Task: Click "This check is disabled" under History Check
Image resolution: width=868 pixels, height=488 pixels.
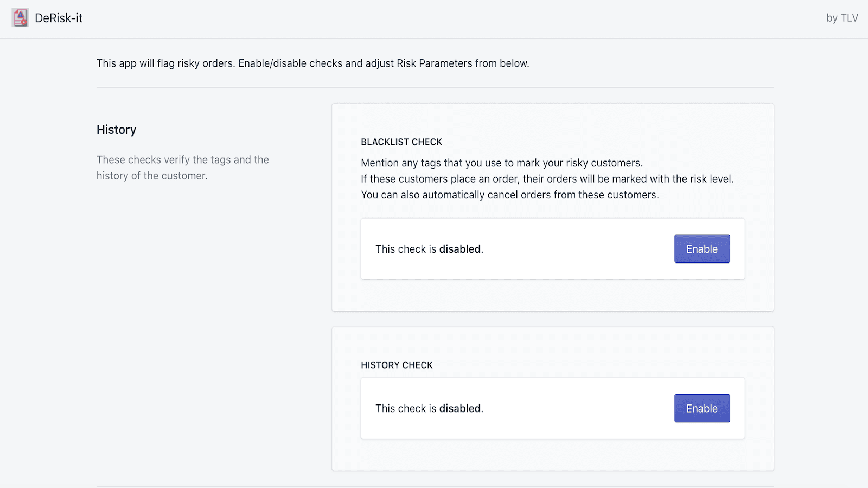Action: [x=429, y=408]
